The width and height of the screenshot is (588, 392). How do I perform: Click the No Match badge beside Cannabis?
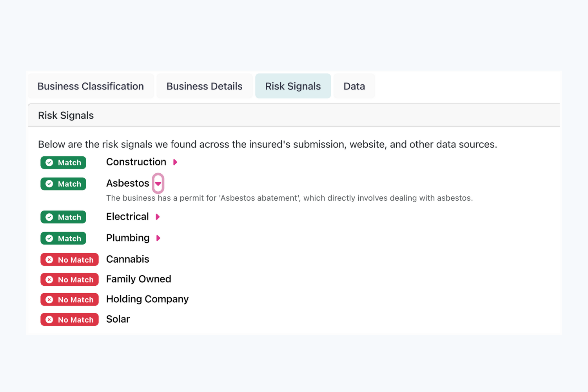(69, 260)
